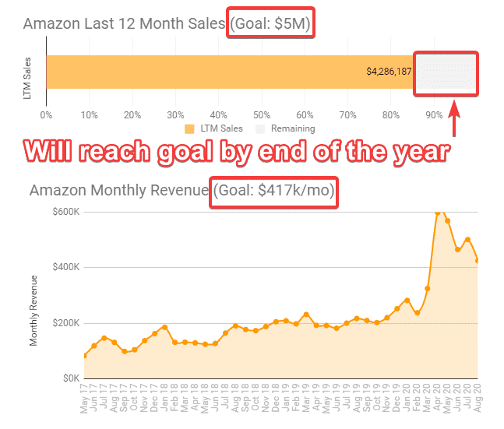
Task: Click the vertical "Monthly Revenue" axis title
Action: pyautogui.click(x=34, y=310)
